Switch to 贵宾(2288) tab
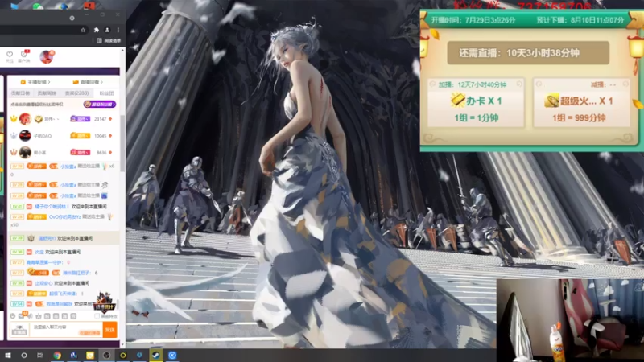The height and width of the screenshot is (362, 644). [x=76, y=93]
